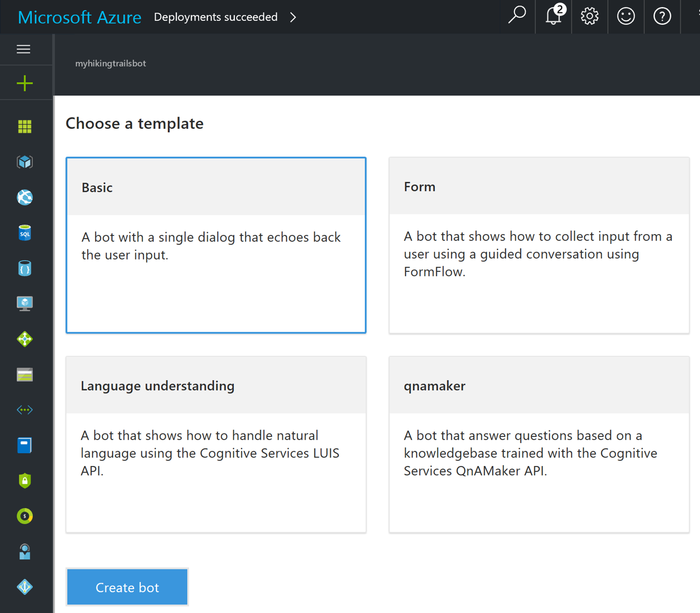Open the notifications bell
Screen dimensions: 700x613
[554, 16]
